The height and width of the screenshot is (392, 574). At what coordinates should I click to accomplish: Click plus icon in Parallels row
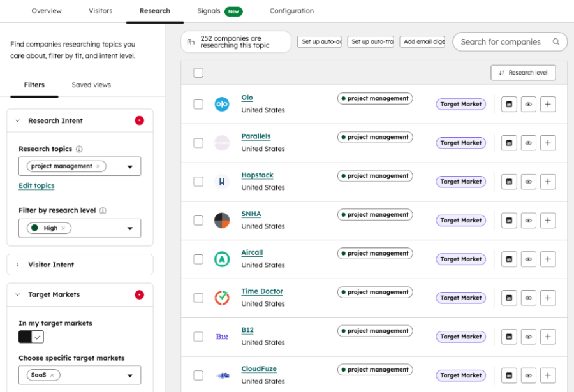548,143
